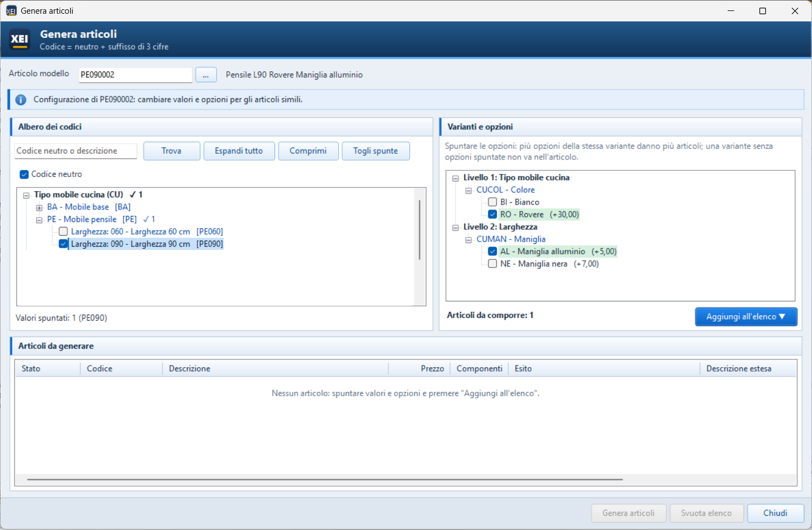812x530 pixels.
Task: Select the CUCOL - Colore tree item
Action: click(x=506, y=190)
